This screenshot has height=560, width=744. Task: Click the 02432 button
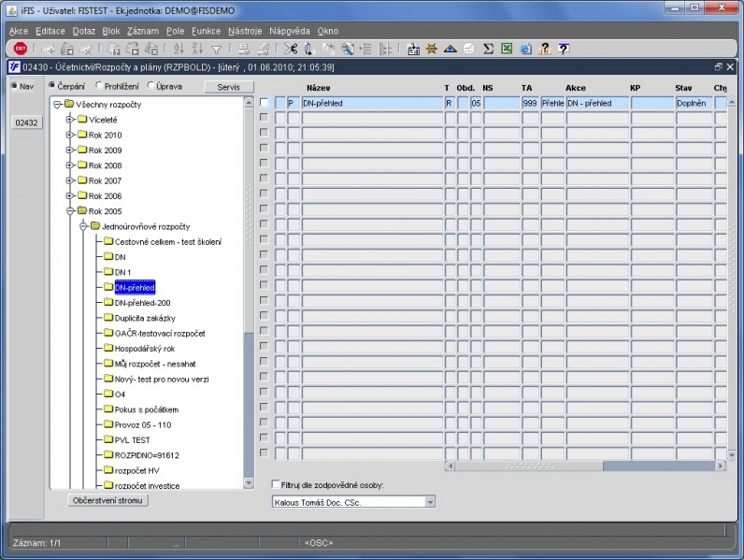click(26, 122)
